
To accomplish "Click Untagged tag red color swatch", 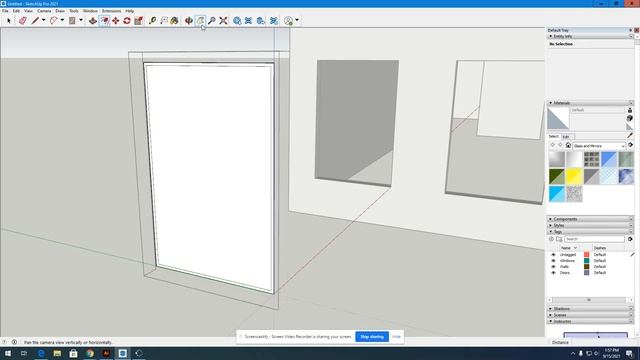I will 587,254.
